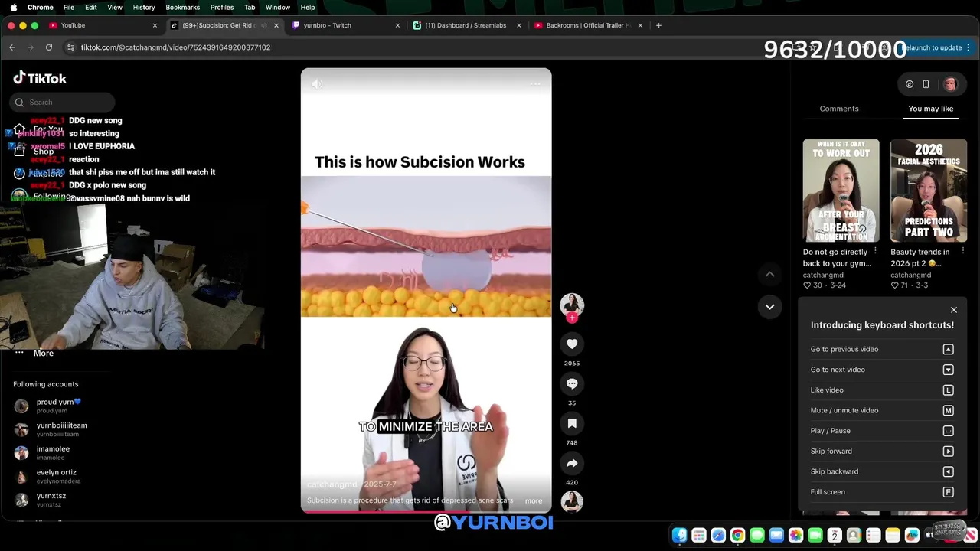Open the '2026 Facial Aesthetics' thumbnail

[929, 191]
